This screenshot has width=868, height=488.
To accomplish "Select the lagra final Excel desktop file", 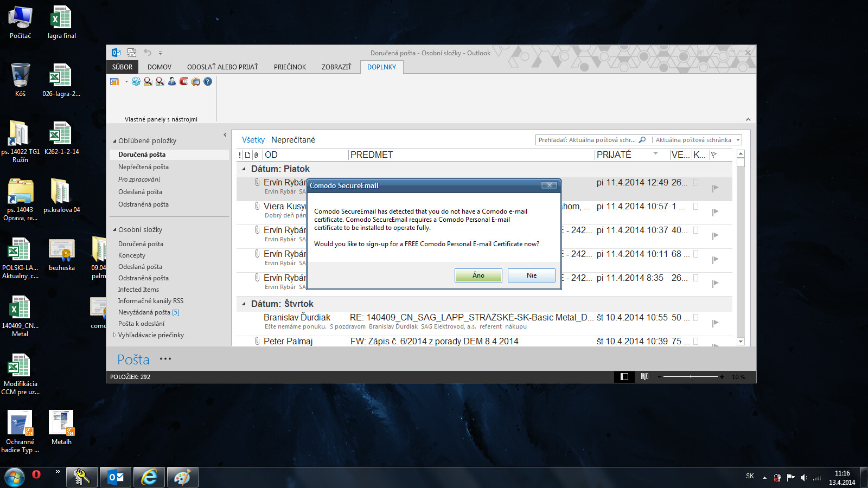I will 61,22.
